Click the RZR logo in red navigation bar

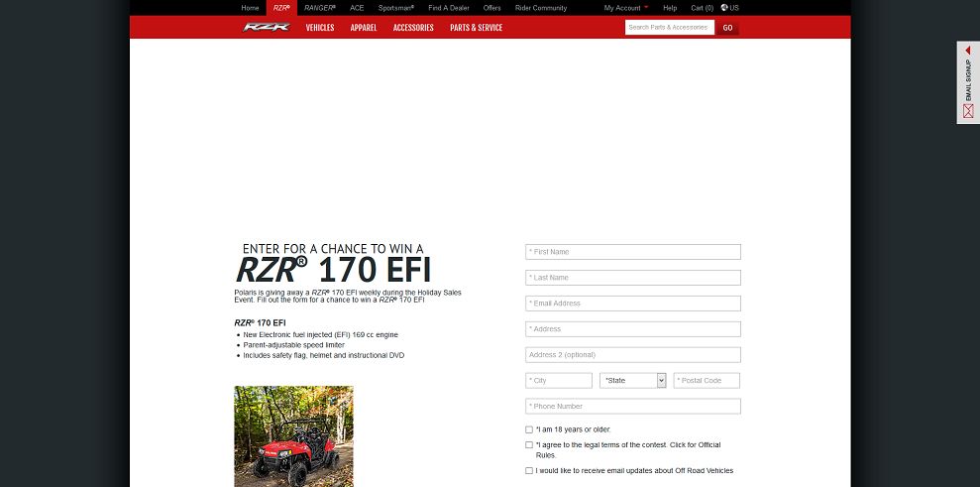267,27
